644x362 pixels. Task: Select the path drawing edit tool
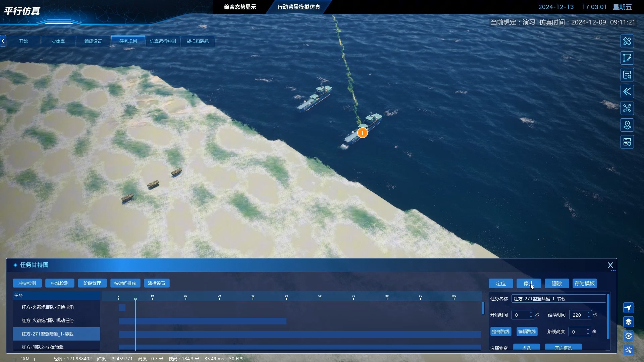coord(627,58)
